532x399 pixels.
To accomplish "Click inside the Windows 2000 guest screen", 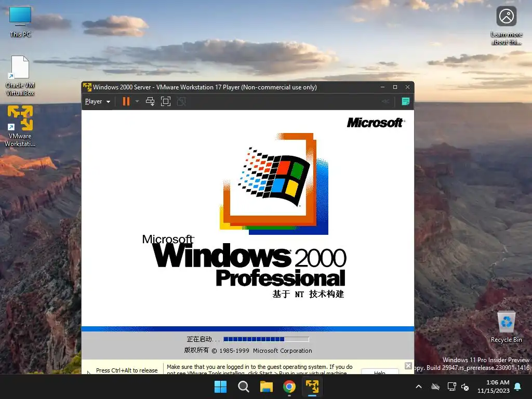I will click(248, 234).
